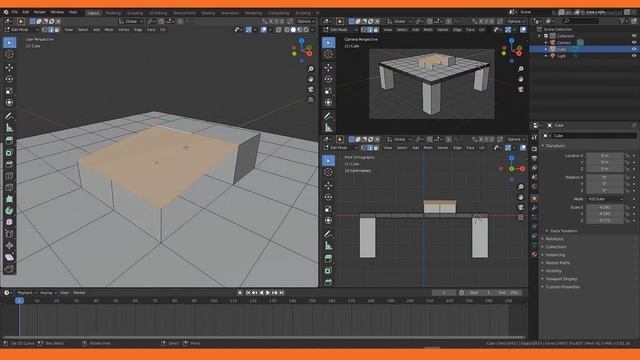640x360 pixels.
Task: Switch the left viewport between perspective and orthographic
Action: [311, 99]
